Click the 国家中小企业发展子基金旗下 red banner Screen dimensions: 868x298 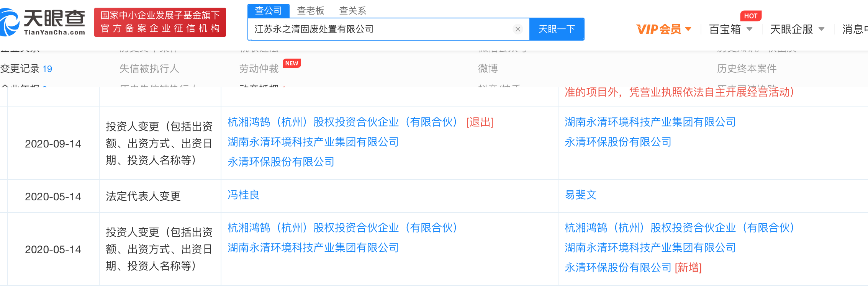pos(160,22)
